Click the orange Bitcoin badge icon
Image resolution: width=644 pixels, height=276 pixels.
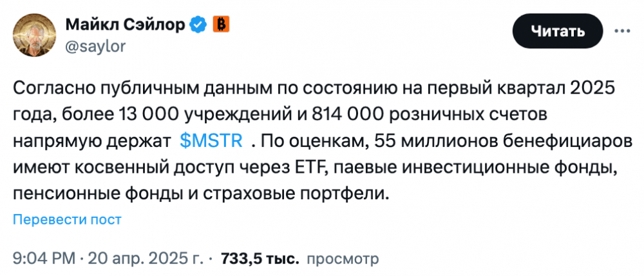220,26
